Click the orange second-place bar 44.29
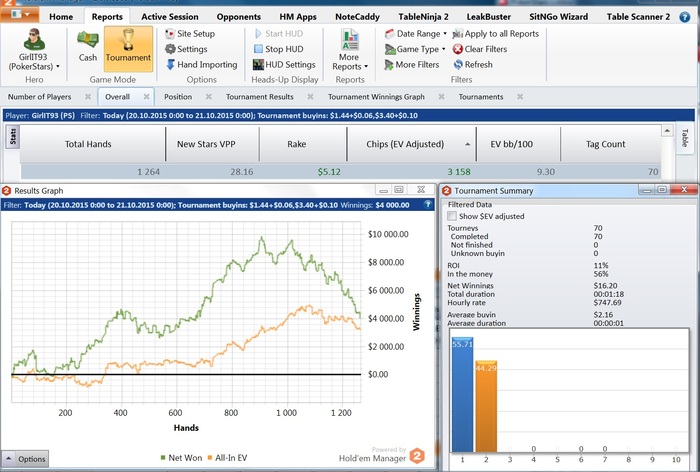Viewport: 700px width, 472px height. coord(486,406)
